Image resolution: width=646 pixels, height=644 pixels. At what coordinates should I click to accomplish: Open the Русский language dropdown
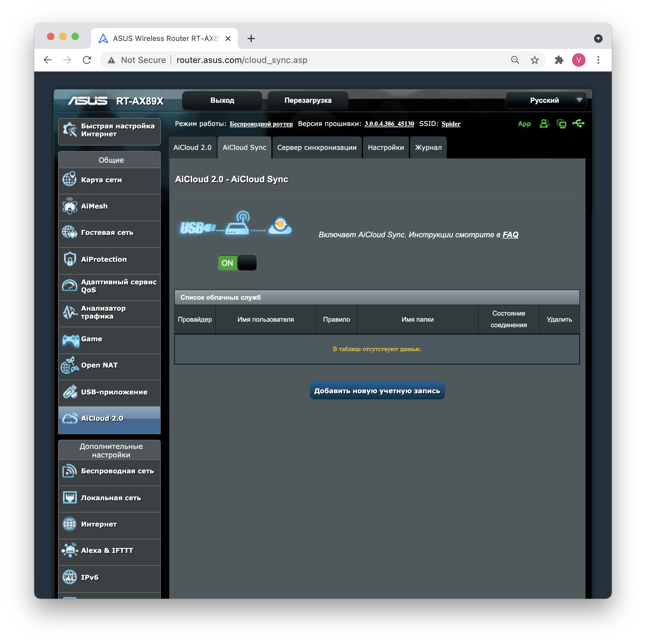(x=546, y=100)
